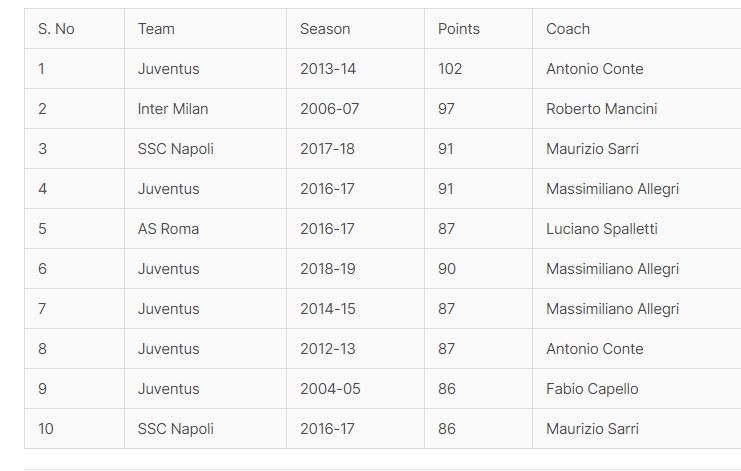Viewport: 741px width, 471px height.
Task: Select the 90 points cell
Action: coord(446,269)
